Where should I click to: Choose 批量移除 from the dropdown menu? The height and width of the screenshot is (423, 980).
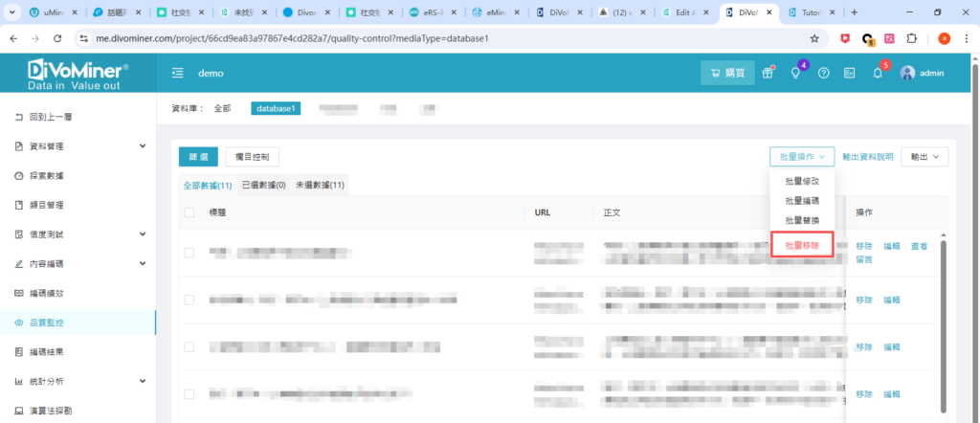point(802,246)
